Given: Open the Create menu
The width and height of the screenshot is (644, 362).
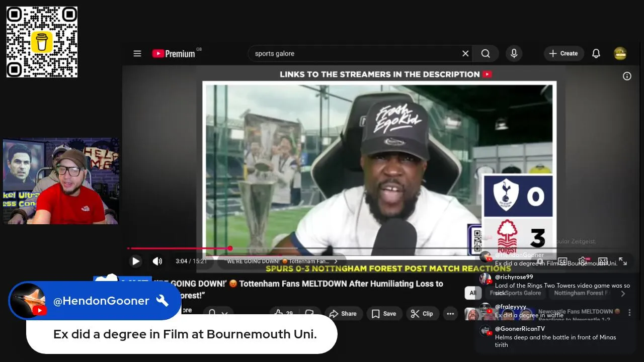Looking at the screenshot, I should 563,53.
